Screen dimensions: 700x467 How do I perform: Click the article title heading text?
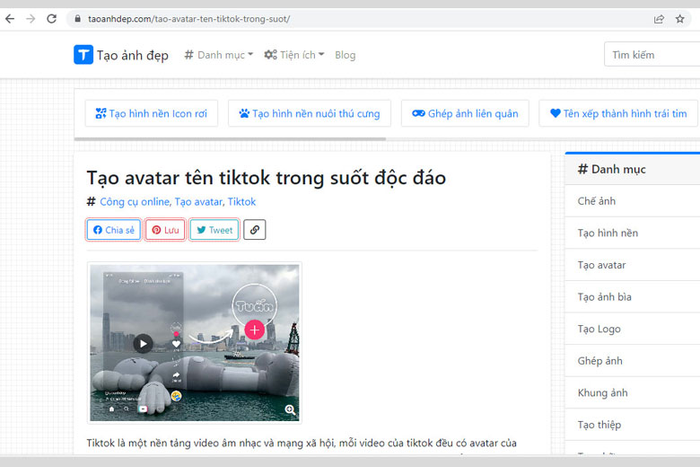pos(266,178)
